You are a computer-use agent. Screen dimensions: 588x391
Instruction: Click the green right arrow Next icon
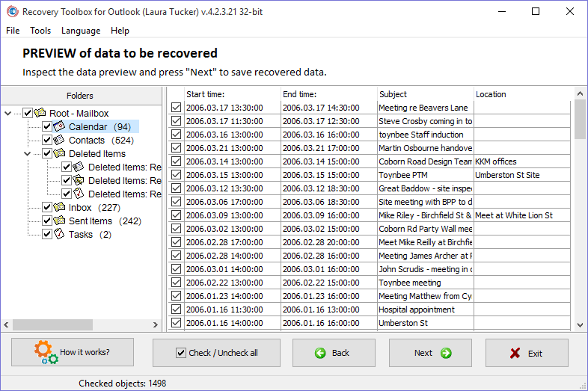pyautogui.click(x=446, y=353)
